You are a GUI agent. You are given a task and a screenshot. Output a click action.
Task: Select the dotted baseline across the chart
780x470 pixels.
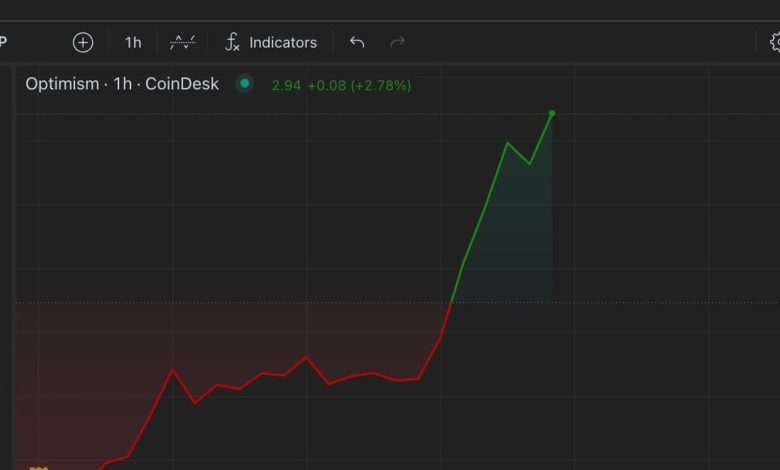(620, 302)
